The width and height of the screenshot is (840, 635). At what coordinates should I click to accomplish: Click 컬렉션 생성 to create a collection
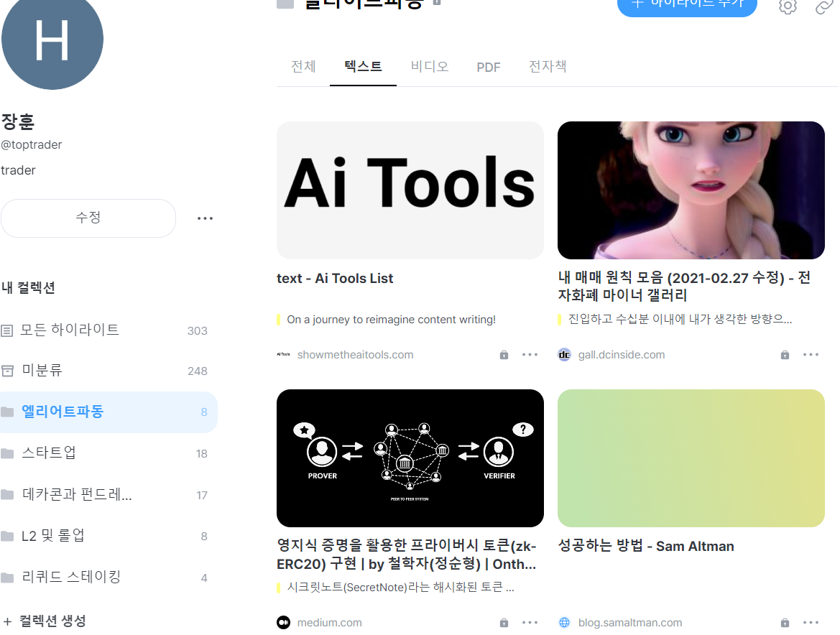[45, 621]
